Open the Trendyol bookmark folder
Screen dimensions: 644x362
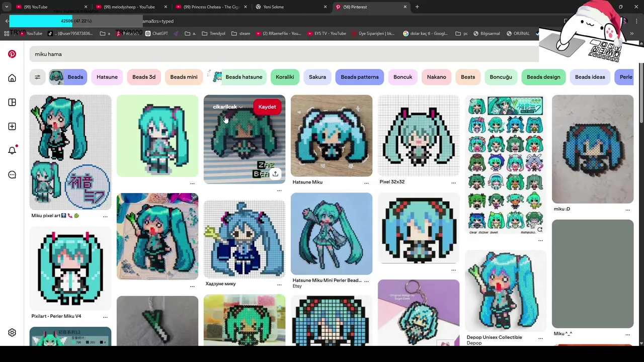(x=213, y=34)
